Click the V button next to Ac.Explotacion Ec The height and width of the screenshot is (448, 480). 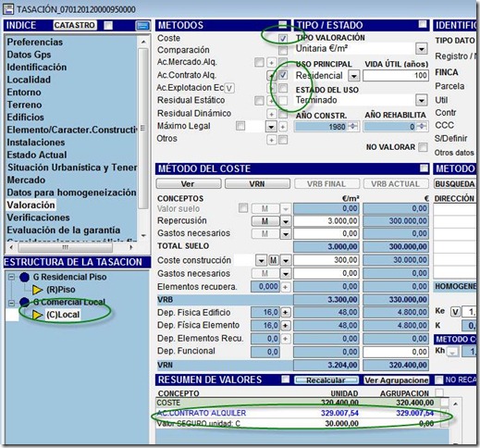[x=229, y=89]
